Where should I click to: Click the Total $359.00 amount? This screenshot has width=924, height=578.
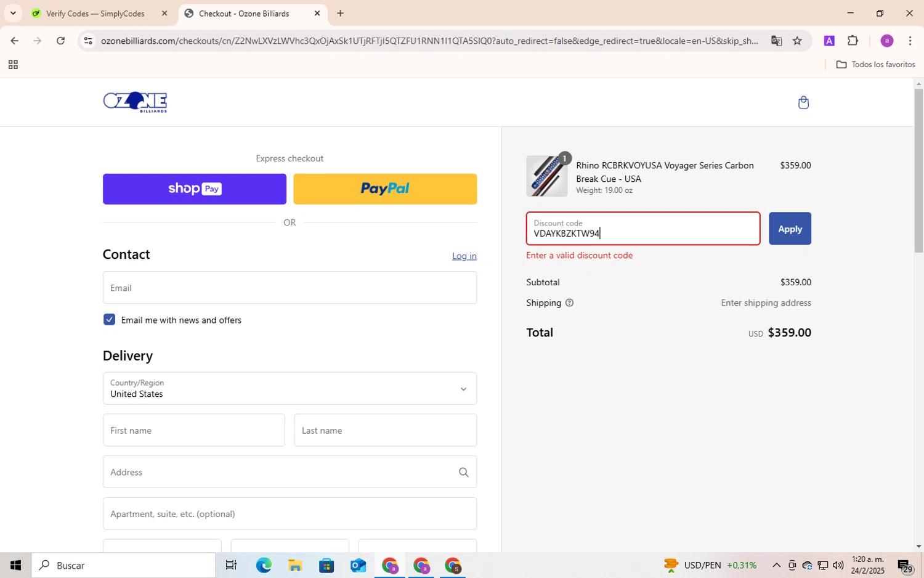(789, 333)
